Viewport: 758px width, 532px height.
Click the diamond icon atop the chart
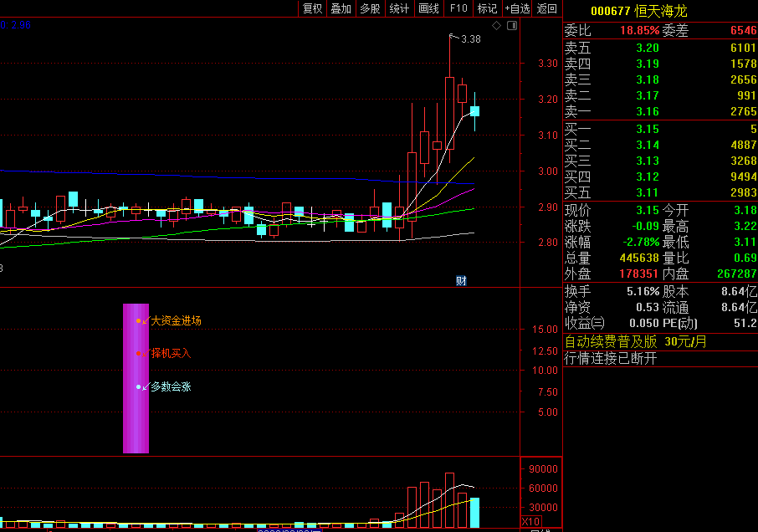[x=496, y=26]
